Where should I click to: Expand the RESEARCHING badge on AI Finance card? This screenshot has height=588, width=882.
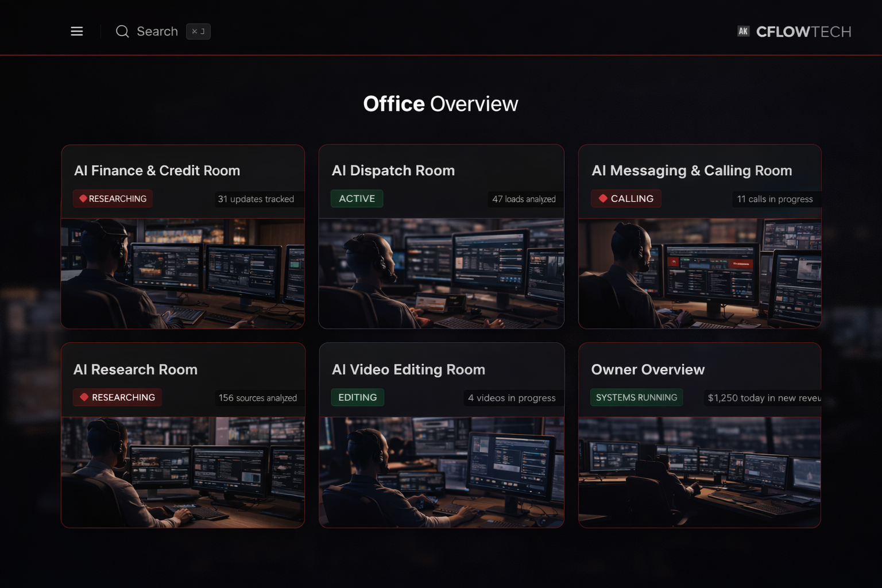tap(113, 198)
